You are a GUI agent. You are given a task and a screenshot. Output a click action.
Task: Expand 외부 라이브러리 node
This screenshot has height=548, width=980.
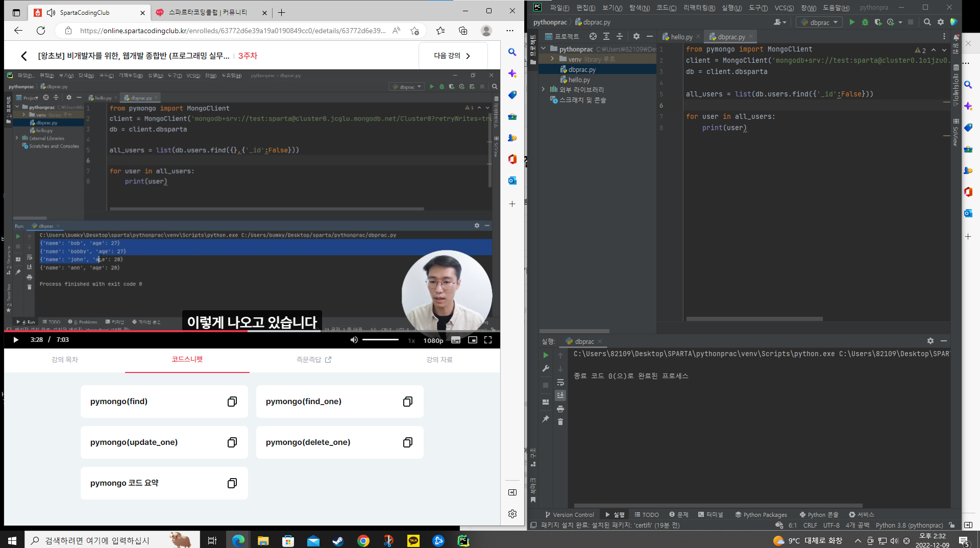tap(543, 89)
